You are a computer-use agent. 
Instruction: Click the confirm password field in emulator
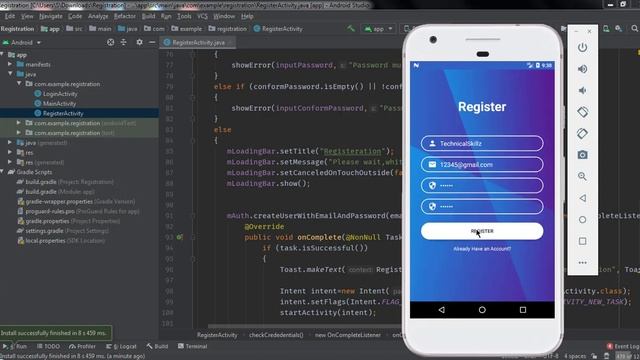point(482,207)
